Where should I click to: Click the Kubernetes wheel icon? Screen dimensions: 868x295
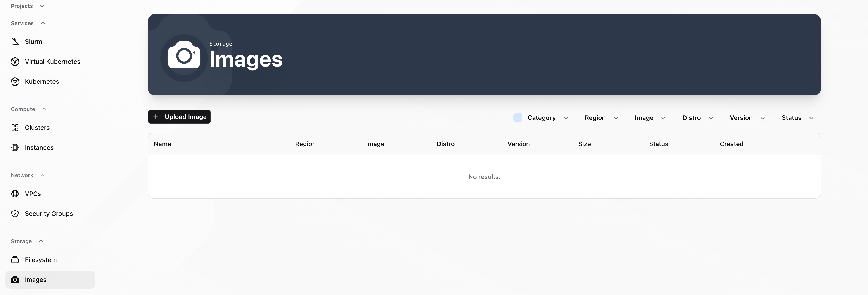click(15, 82)
